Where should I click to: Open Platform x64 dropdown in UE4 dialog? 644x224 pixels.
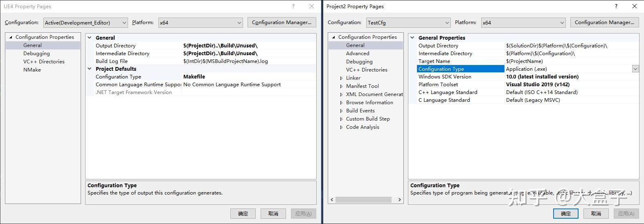pyautogui.click(x=239, y=23)
